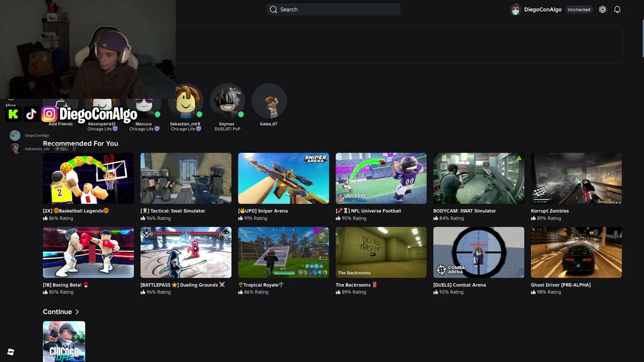Screen dimensions: 644x362
Task: Click the "Kevxnparra12" friend name
Action: point(102,124)
